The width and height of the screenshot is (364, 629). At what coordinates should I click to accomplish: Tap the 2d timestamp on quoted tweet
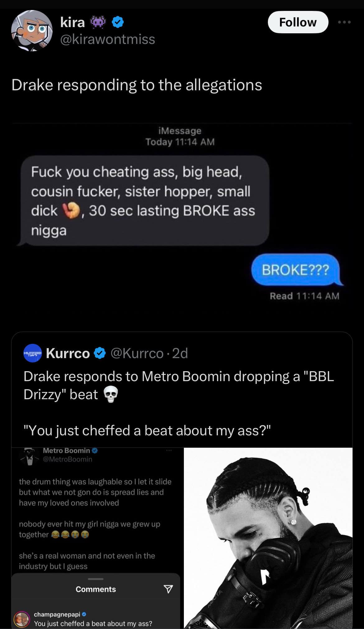pyautogui.click(x=180, y=353)
